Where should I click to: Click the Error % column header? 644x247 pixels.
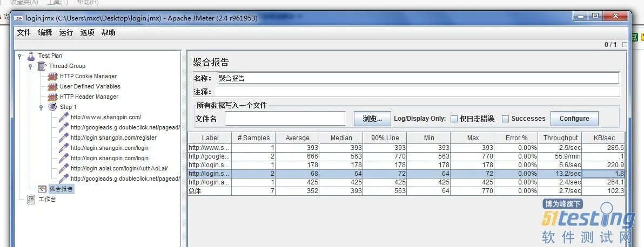tap(516, 138)
